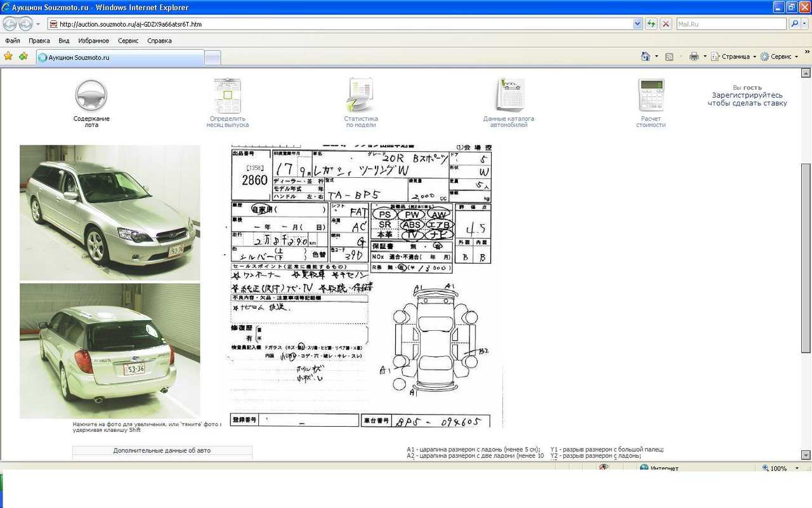Viewport: 812px width, 508px height.
Task: Click the Содержание лота steering wheel icon
Action: click(91, 96)
